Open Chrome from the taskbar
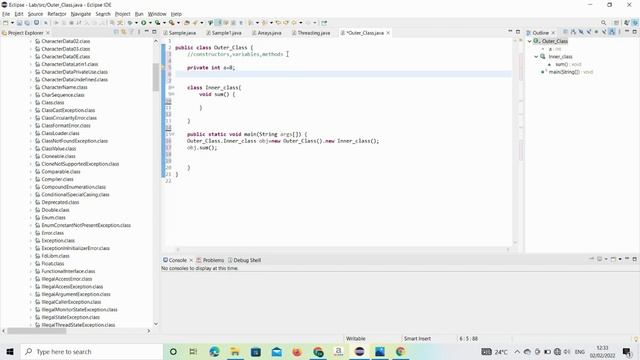This screenshot has width=640, height=360. click(401, 351)
